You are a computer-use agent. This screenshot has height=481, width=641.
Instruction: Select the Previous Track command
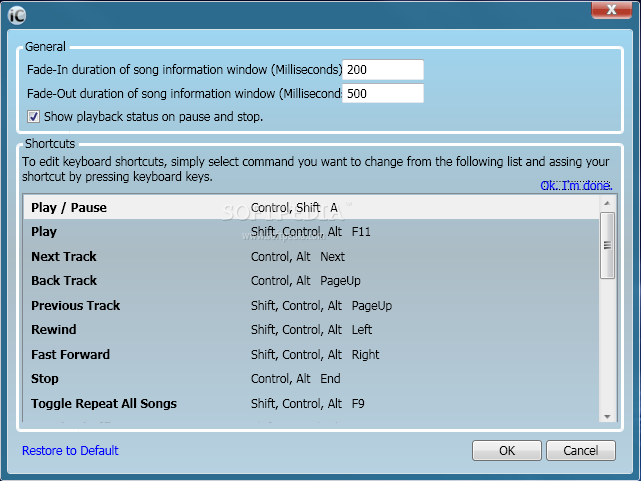[x=311, y=305]
